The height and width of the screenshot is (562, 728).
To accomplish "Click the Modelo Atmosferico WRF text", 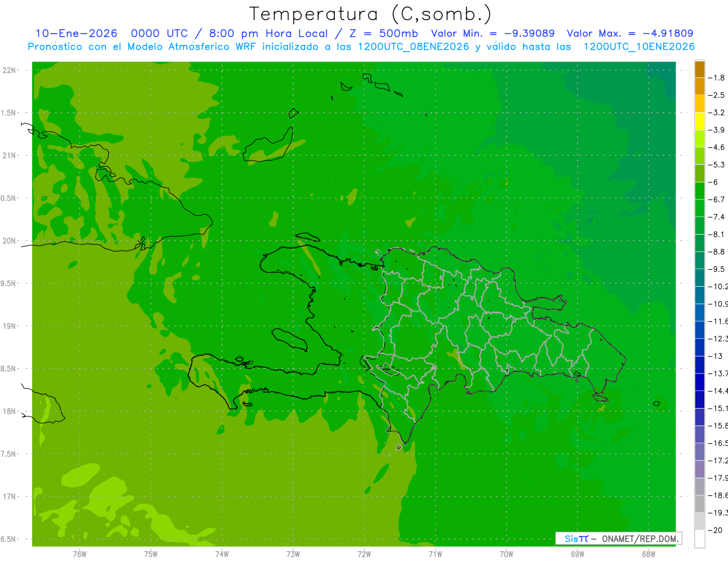I will 191,47.
